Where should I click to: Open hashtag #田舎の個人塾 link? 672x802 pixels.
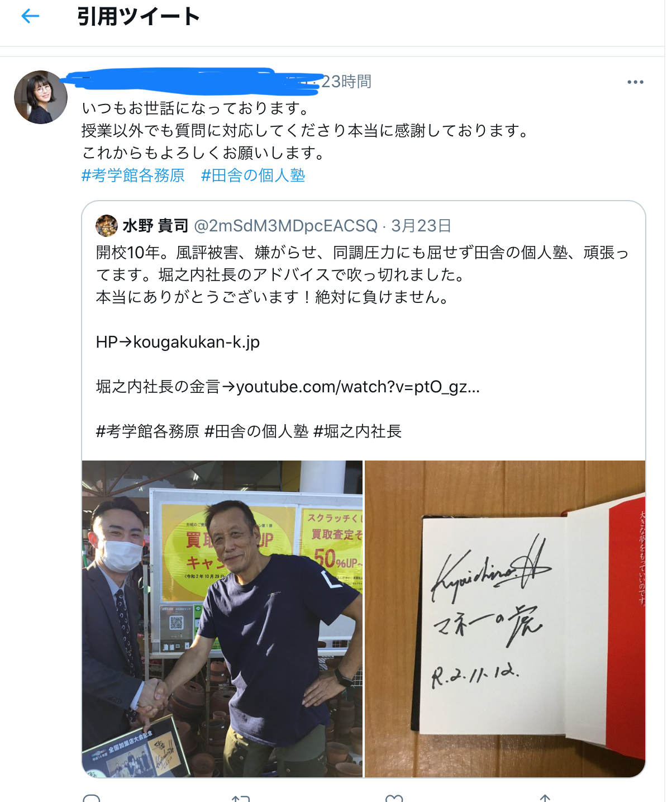[x=253, y=175]
